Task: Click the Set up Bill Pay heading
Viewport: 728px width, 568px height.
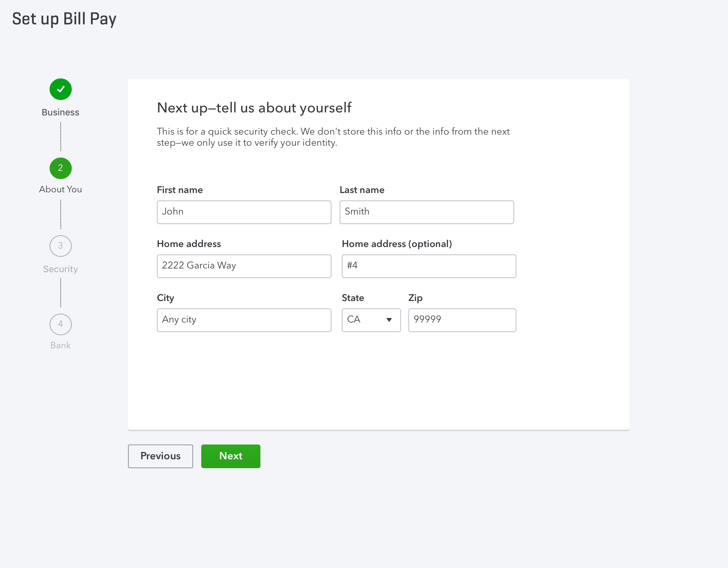Action: point(64,19)
